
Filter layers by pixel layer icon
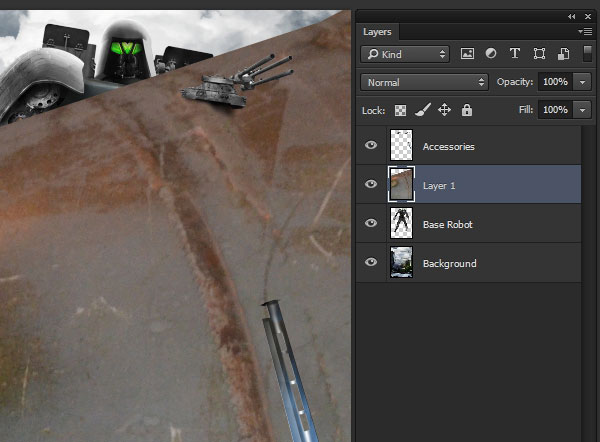click(467, 54)
